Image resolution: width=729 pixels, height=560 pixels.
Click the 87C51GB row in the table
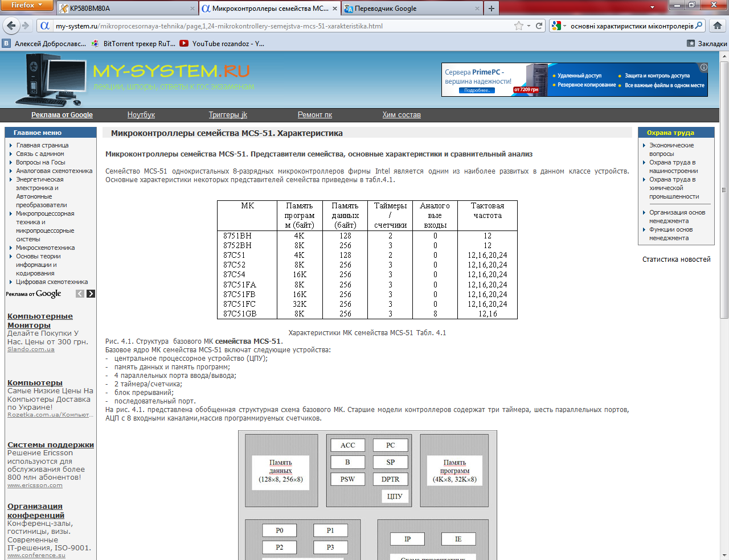[367, 314]
